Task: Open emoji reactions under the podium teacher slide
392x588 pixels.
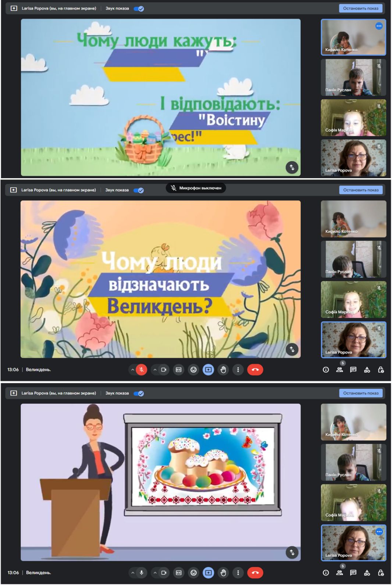Action: (x=193, y=573)
